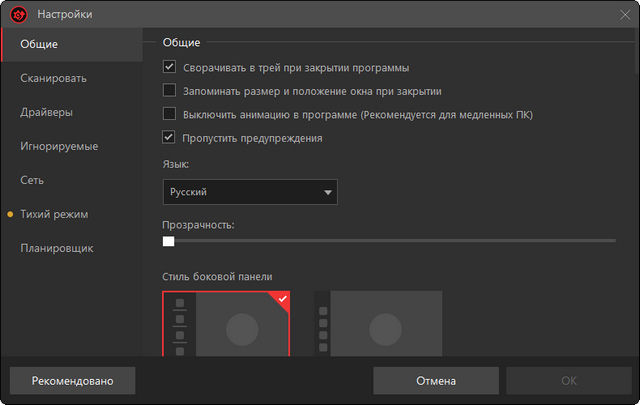Viewport: 640px width, 405px height.
Task: Go to the Драйверы section
Action: point(46,112)
